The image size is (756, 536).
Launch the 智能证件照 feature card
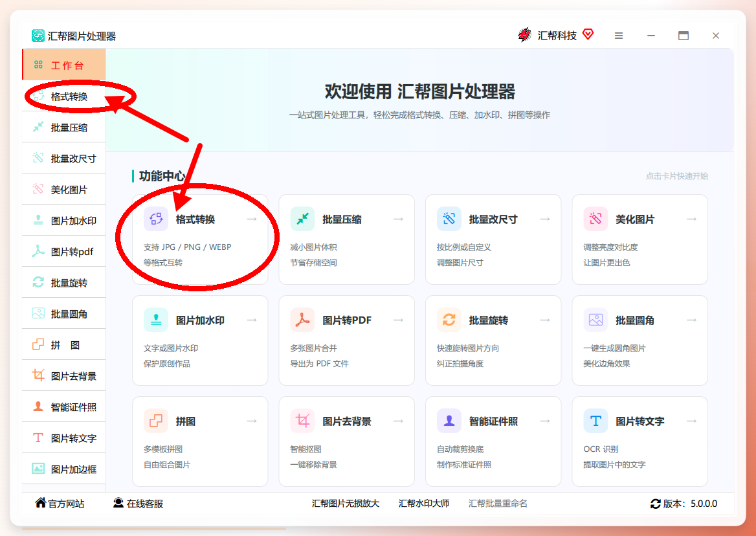coord(493,441)
